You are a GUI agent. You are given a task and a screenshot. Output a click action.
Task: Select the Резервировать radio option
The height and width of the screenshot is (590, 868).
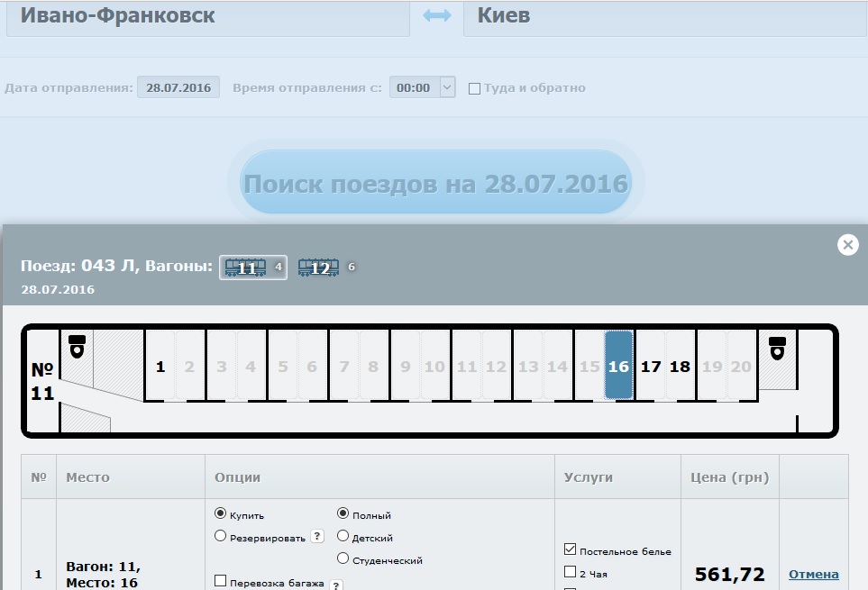click(x=221, y=536)
